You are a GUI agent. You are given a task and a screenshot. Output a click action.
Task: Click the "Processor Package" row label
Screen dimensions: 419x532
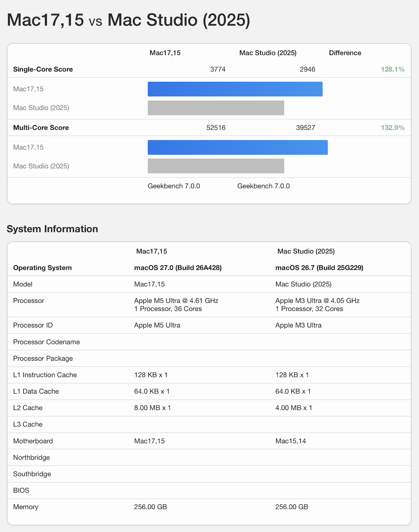[x=43, y=358]
